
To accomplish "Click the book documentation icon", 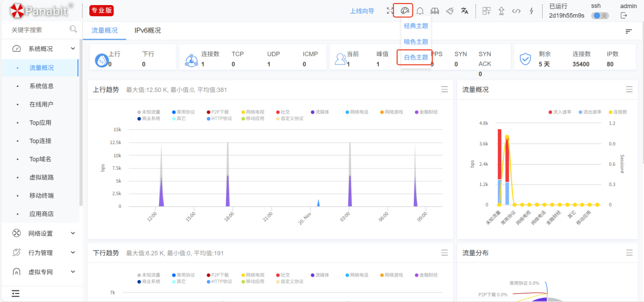I will [435, 11].
